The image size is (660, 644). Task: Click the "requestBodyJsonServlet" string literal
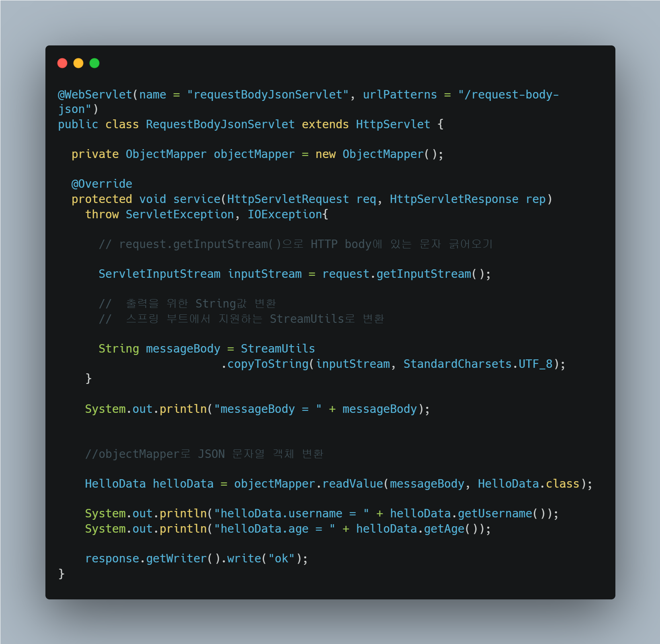(268, 94)
